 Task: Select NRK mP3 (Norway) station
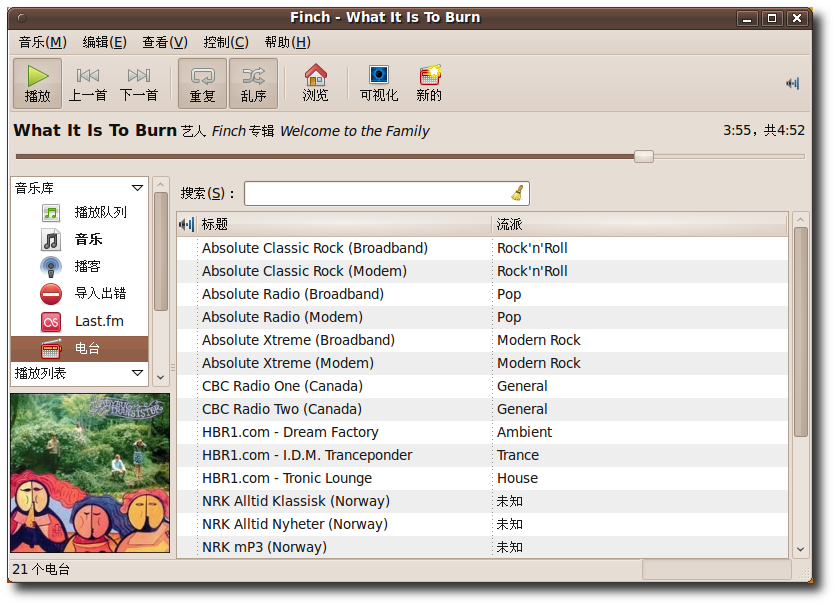point(482,547)
